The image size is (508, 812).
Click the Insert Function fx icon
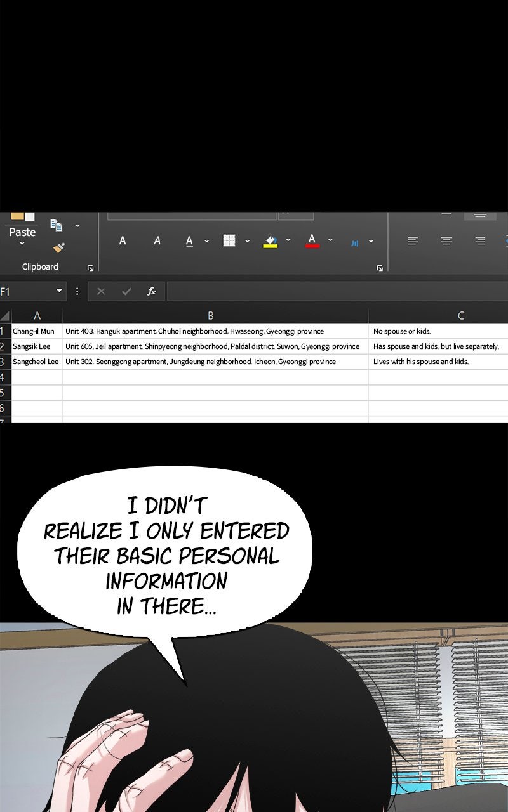click(152, 291)
